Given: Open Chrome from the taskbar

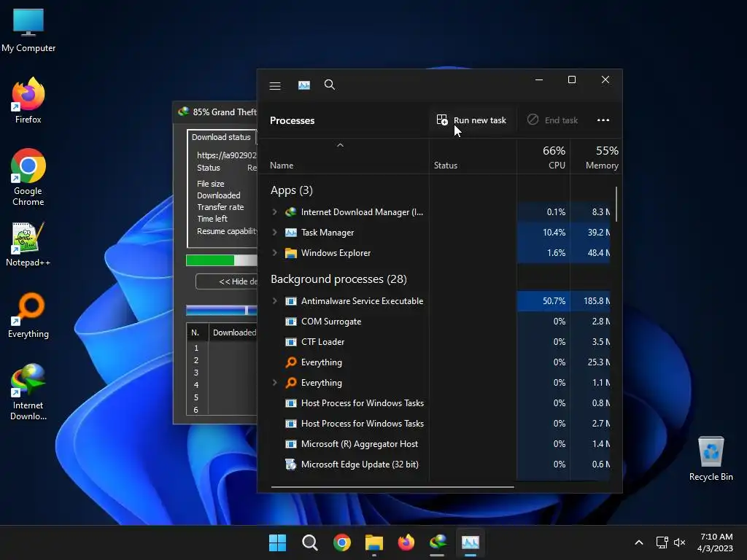Looking at the screenshot, I should [x=342, y=542].
